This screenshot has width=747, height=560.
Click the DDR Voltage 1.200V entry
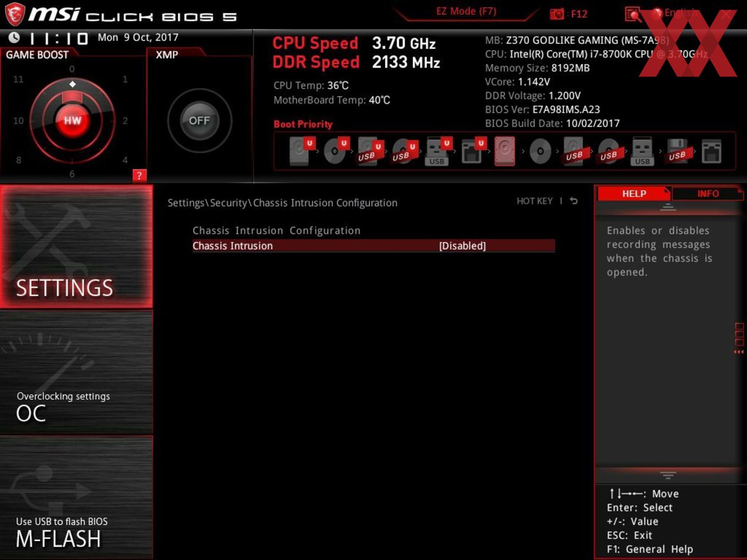click(533, 96)
